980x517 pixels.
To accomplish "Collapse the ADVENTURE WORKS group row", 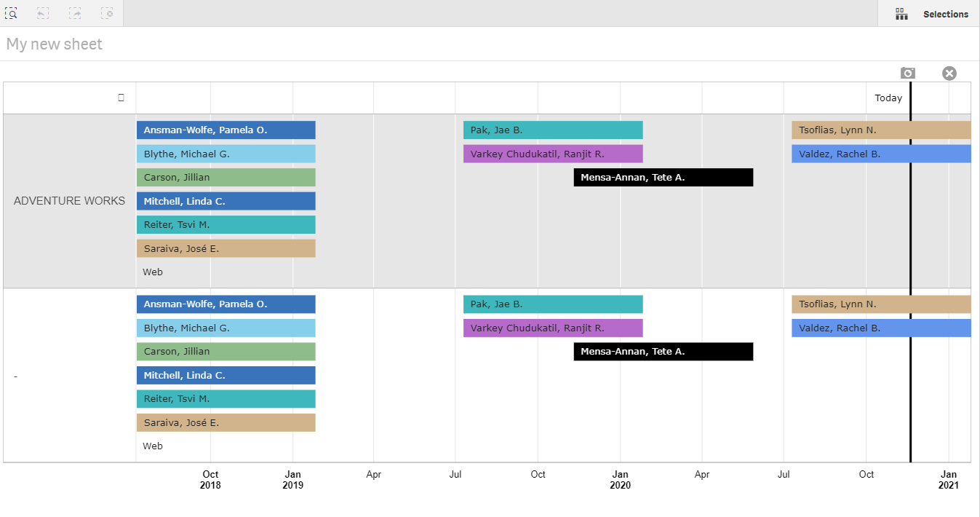I will (68, 201).
